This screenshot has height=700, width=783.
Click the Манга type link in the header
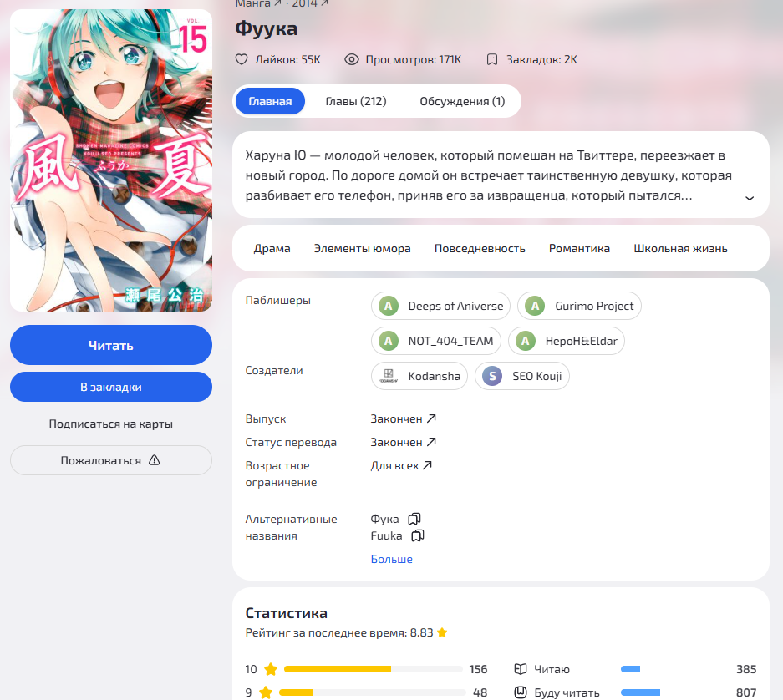click(x=257, y=3)
